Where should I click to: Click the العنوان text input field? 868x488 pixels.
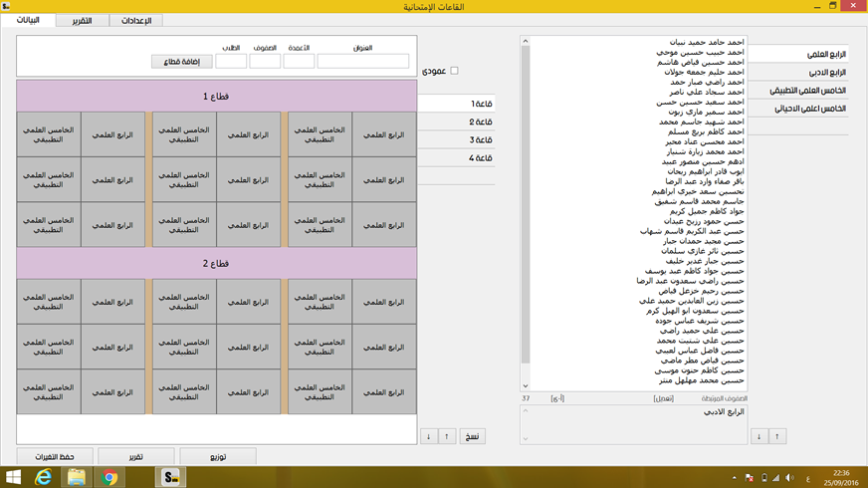click(362, 62)
